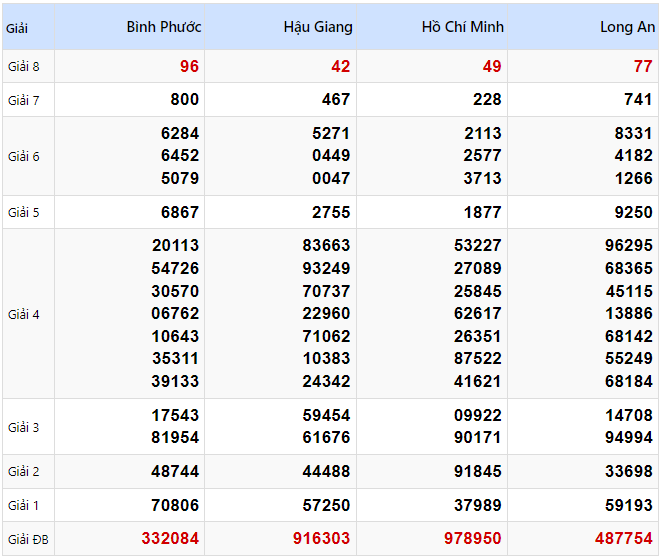Select special prize number 487754
Screen dimensions: 661x559
coord(624,538)
